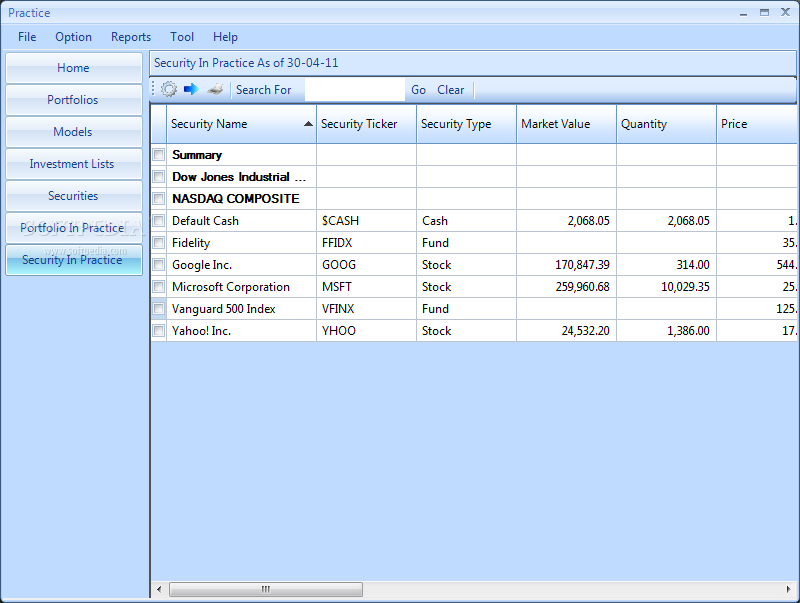This screenshot has height=603, width=800.
Task: Click the ascending sort arrow on Security Name
Action: pyautogui.click(x=308, y=124)
